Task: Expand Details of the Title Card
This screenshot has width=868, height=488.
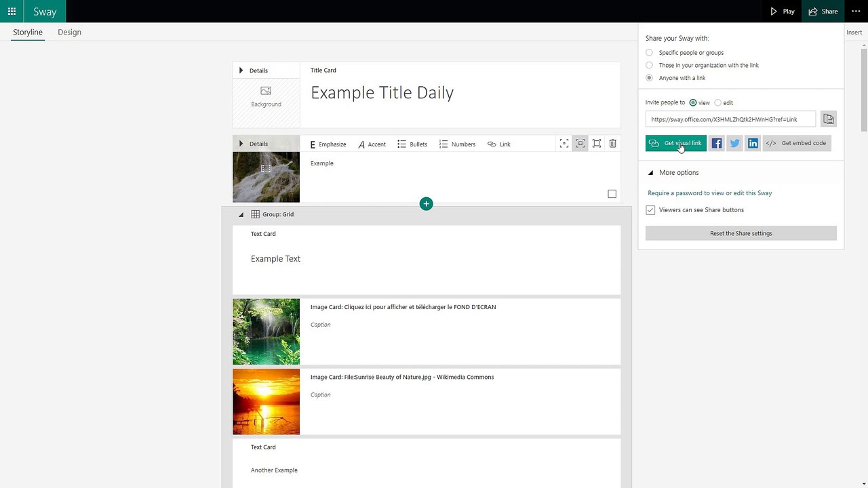Action: coord(253,70)
